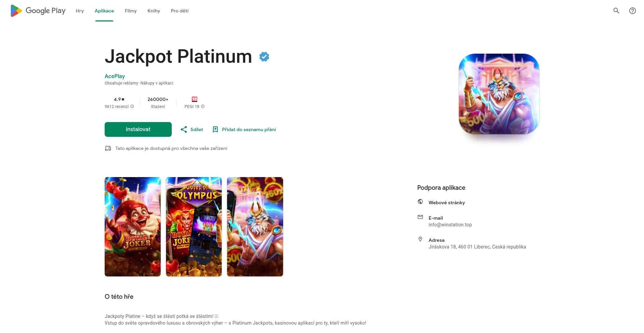This screenshot has width=644, height=333.
Task: Click the PEGI 18 rating badge
Action: pyautogui.click(x=195, y=99)
